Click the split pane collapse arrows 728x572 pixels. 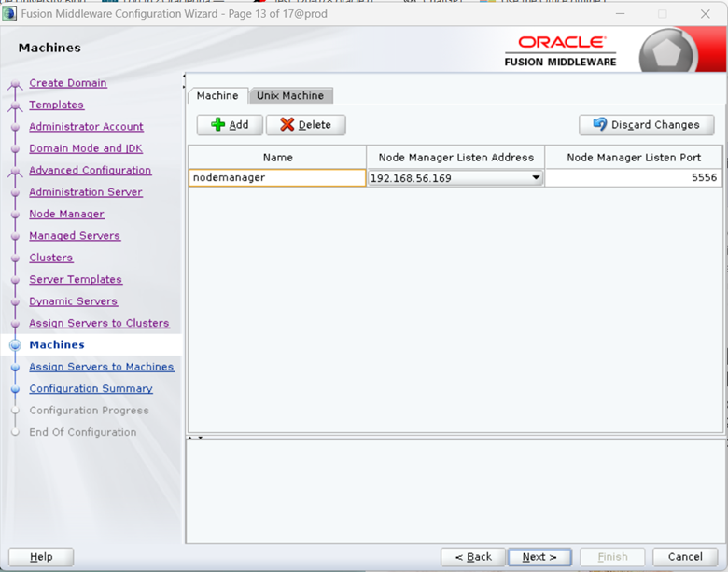(195, 438)
